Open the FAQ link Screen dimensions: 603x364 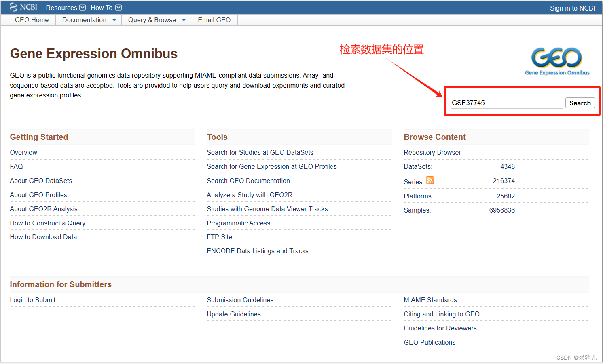16,166
